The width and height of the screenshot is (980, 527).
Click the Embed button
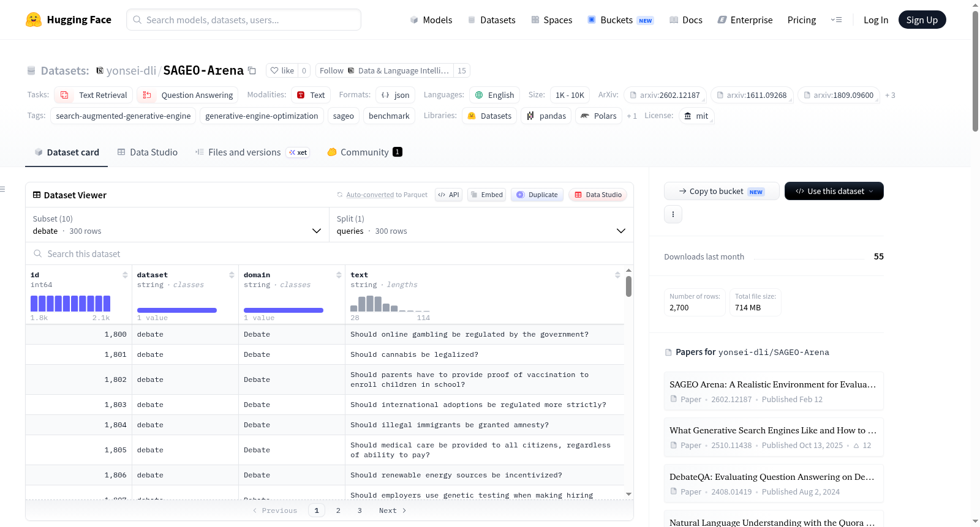pyautogui.click(x=487, y=195)
